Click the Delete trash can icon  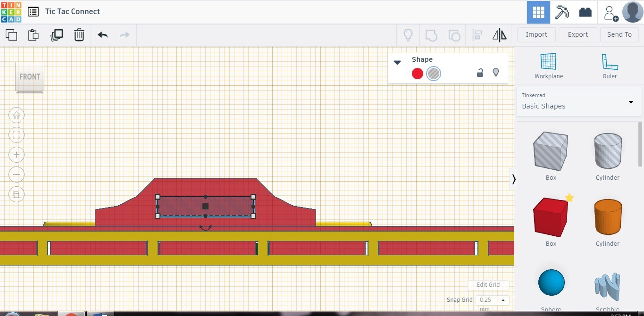(79, 34)
